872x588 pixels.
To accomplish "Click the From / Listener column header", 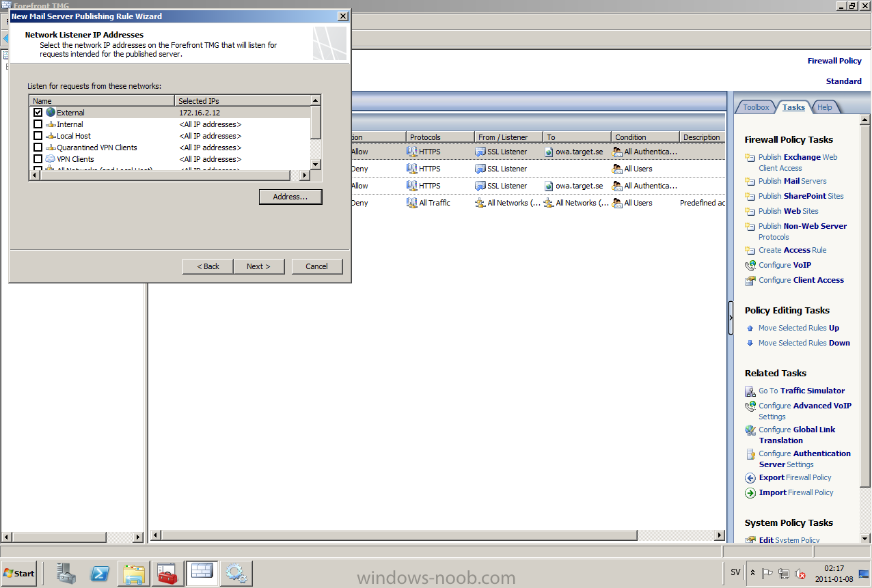I will click(508, 137).
